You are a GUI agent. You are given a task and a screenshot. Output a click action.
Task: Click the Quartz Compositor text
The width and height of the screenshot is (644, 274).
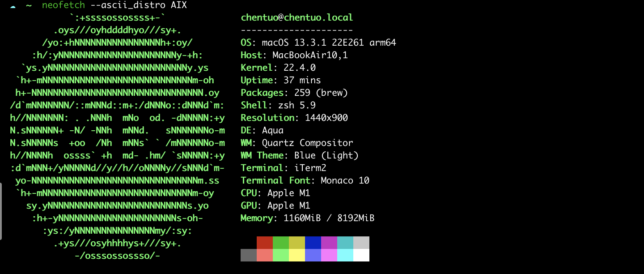[x=307, y=143]
